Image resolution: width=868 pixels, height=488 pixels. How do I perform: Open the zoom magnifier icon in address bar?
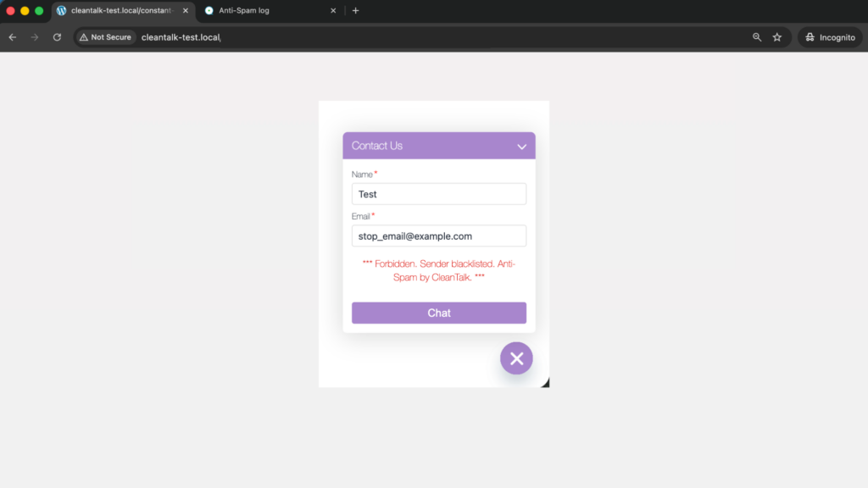tap(757, 37)
